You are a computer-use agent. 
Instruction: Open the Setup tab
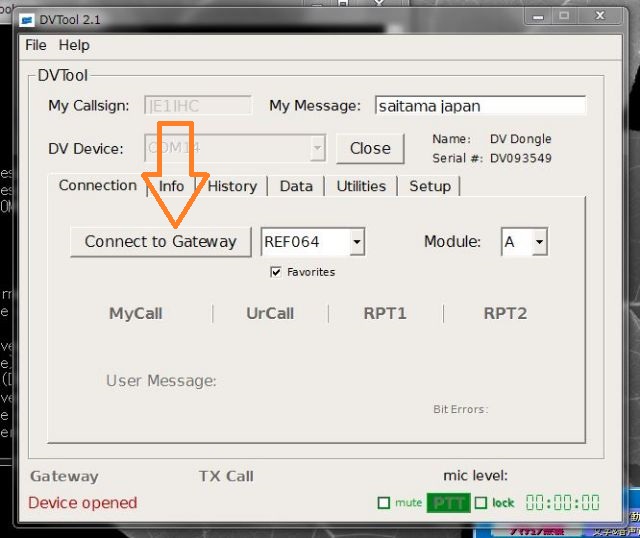(430, 186)
